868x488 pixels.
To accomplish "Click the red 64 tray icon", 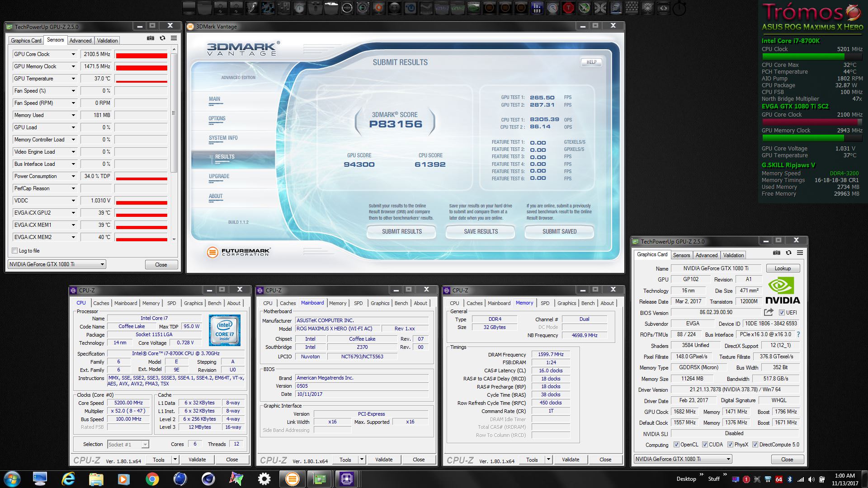I will point(779,479).
